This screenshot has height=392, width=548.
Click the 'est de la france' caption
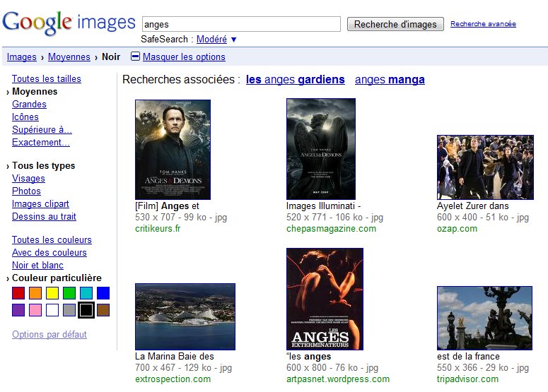(468, 357)
